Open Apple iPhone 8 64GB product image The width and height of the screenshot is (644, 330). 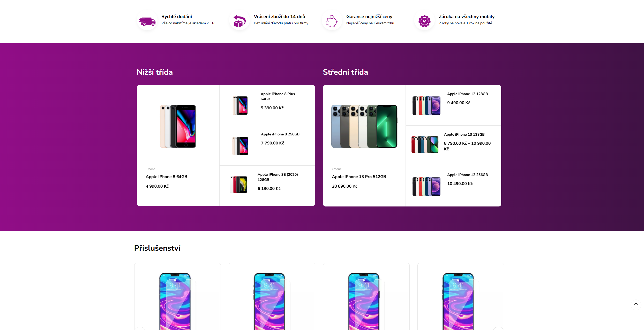coord(178,126)
